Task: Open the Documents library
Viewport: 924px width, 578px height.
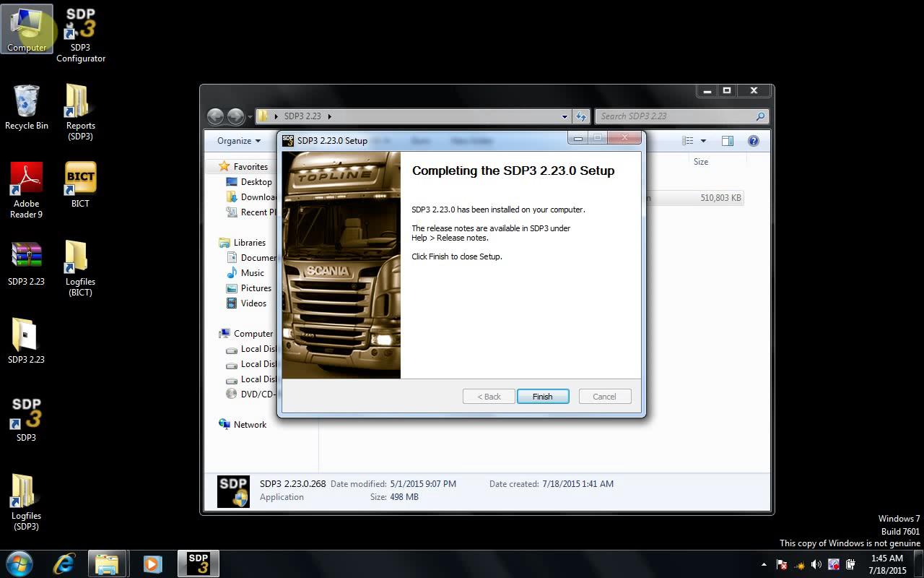Action: click(251, 258)
